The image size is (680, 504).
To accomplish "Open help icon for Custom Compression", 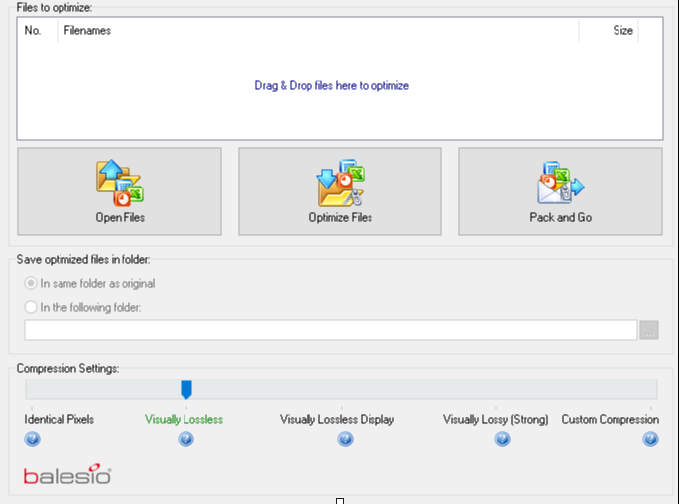I will tap(651, 439).
